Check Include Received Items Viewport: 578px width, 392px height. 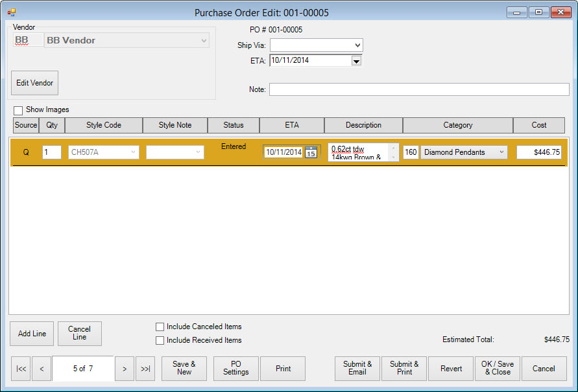(160, 340)
